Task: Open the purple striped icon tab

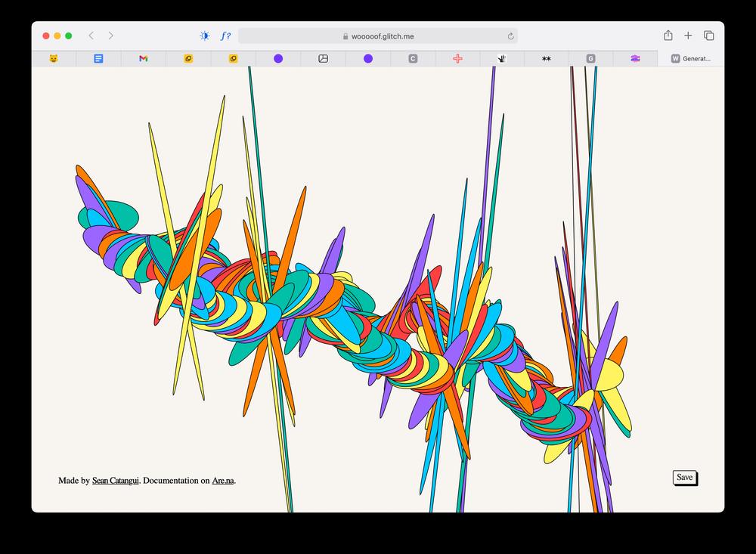Action: 635,59
